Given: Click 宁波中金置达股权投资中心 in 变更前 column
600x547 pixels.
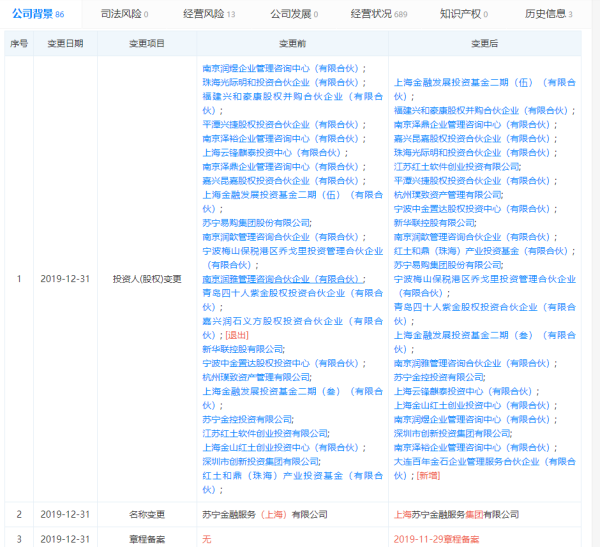Looking at the screenshot, I should click(x=280, y=363).
